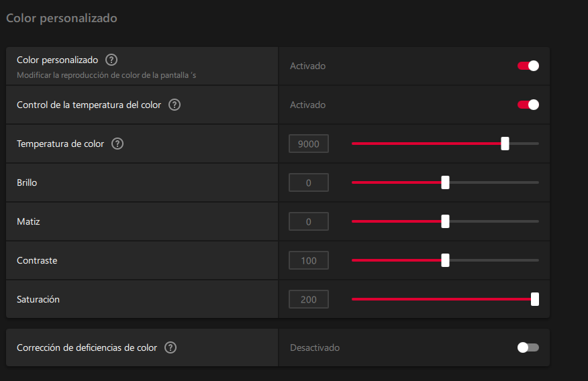This screenshot has width=588, height=381.
Task: Open help icon for Control de la temperatura del color
Action: tap(175, 105)
